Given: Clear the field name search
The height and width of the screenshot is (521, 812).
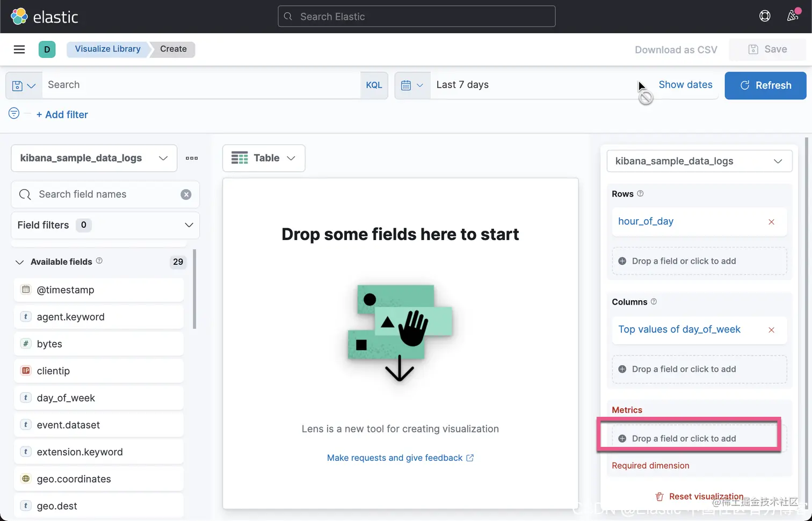Looking at the screenshot, I should [186, 194].
